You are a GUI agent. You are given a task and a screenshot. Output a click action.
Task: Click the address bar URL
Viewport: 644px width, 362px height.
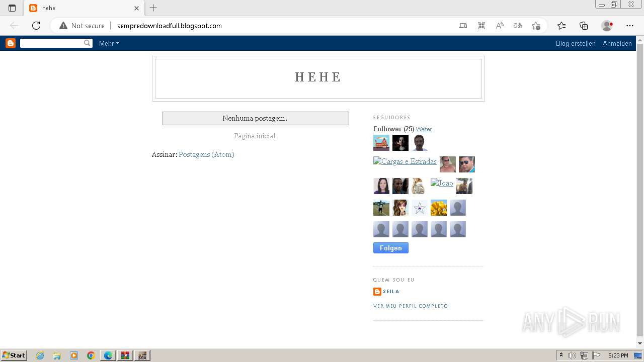170,26
